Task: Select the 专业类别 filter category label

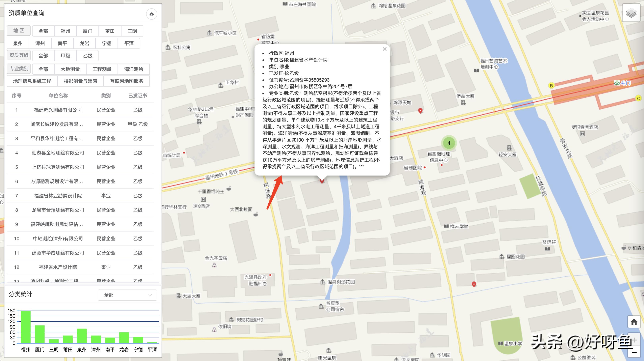Action: tap(18, 69)
